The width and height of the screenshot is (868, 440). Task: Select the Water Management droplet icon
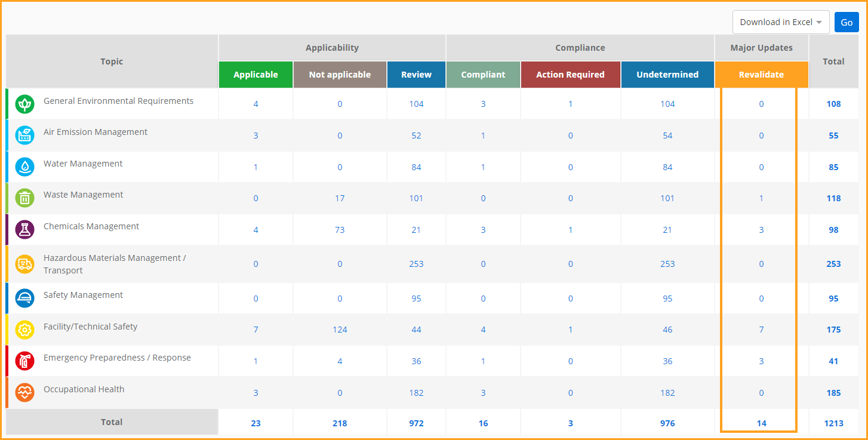[x=24, y=167]
